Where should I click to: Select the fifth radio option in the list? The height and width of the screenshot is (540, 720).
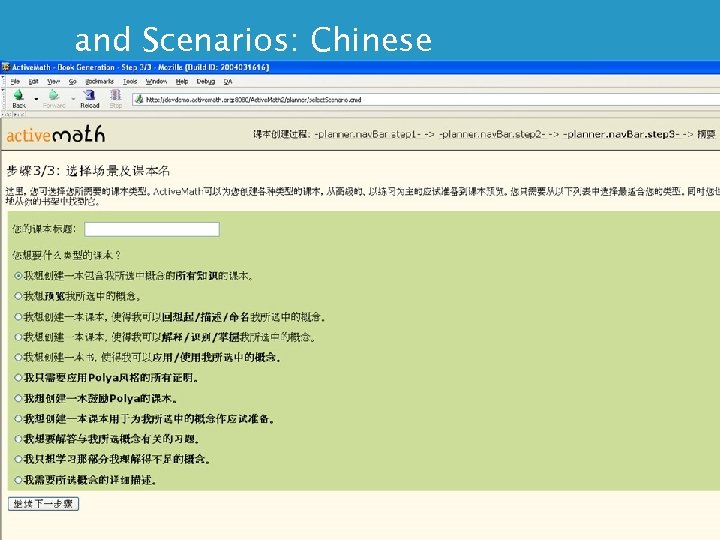[x=18, y=357]
